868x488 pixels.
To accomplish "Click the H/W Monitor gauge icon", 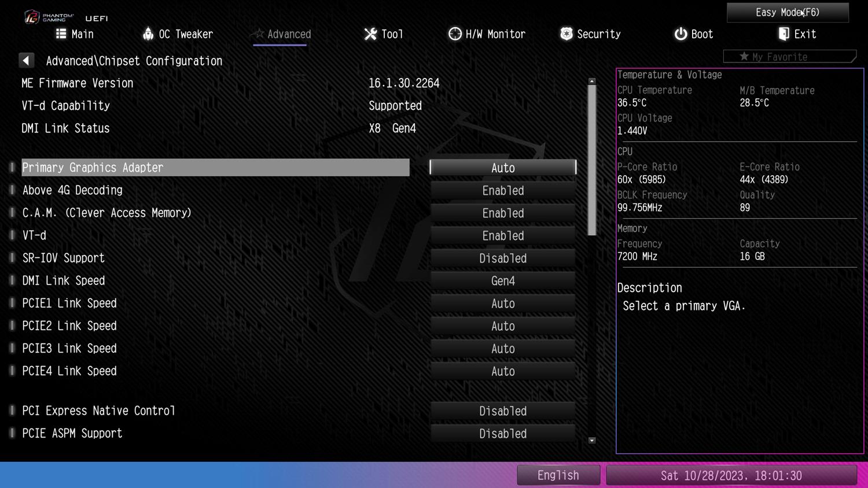I will [455, 34].
